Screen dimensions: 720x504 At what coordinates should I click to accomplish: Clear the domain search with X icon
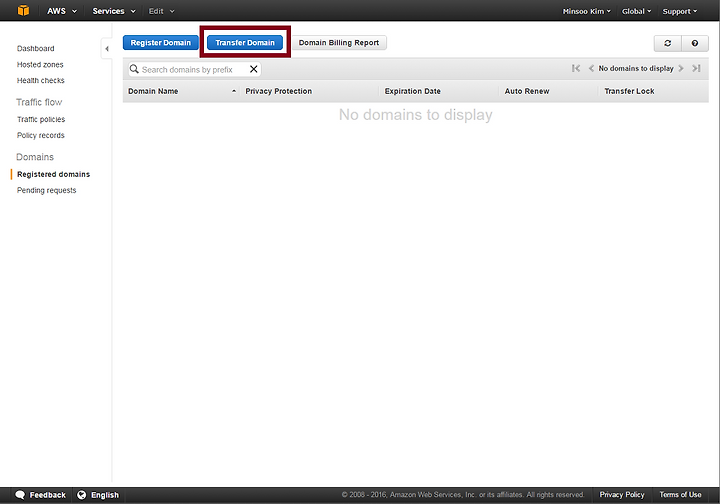(x=253, y=69)
